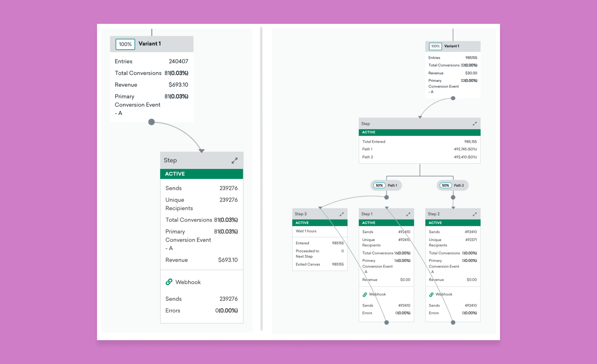Click connector dot at bottom of Step 2
Screen dimensions: 597x364
(x=453, y=322)
